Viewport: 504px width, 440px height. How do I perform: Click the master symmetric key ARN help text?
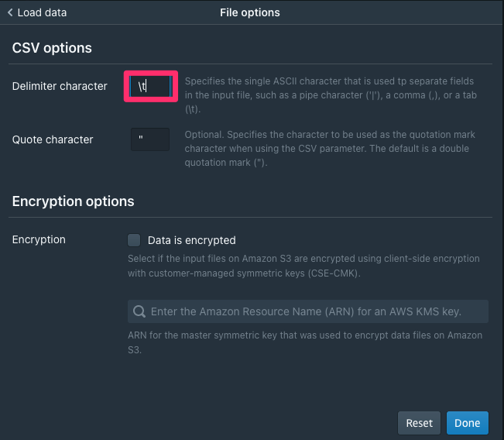tap(305, 342)
